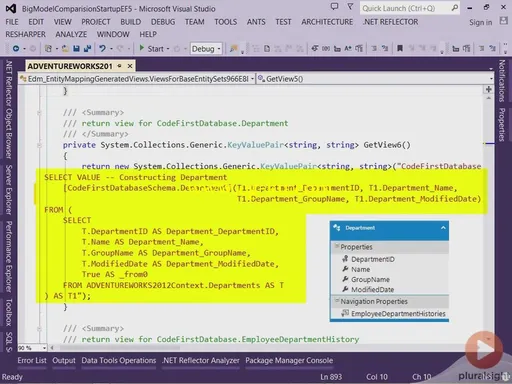Switch to the Output tab
This screenshot has height=384, width=512.
point(64,361)
